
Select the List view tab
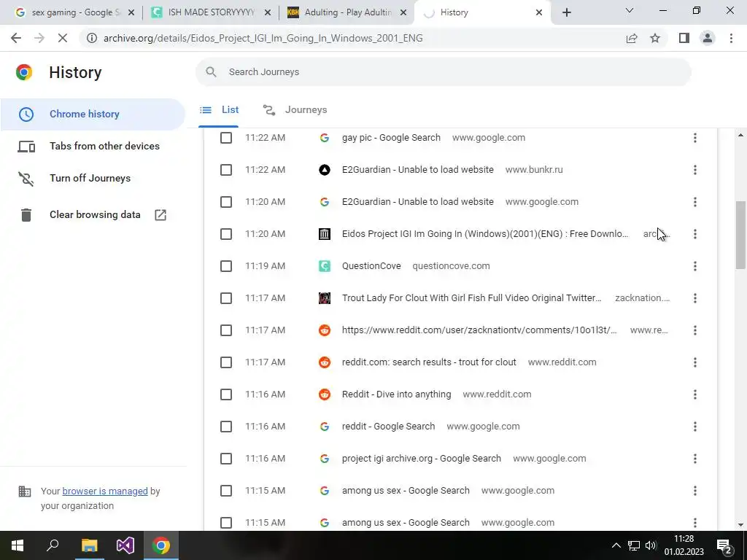tap(219, 110)
